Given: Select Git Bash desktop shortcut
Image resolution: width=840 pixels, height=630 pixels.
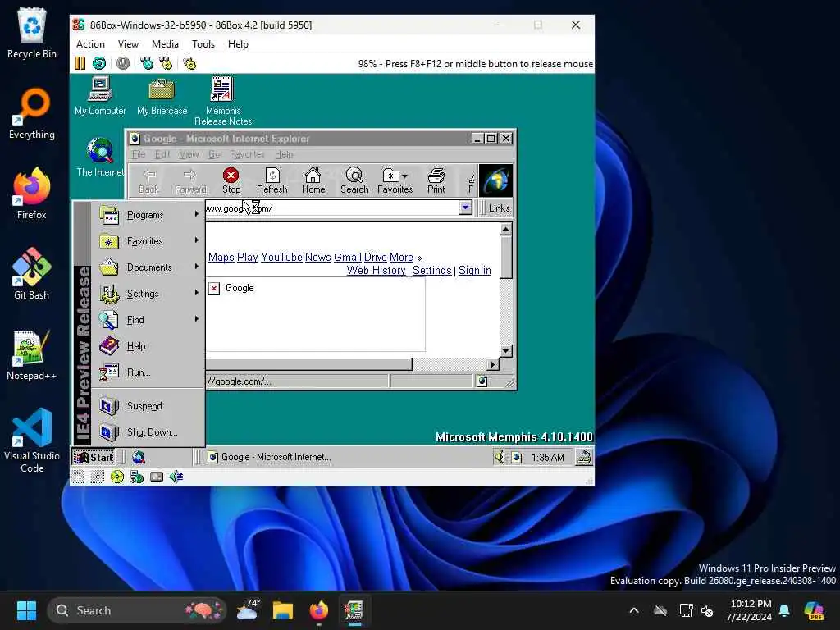Looking at the screenshot, I should [32, 274].
